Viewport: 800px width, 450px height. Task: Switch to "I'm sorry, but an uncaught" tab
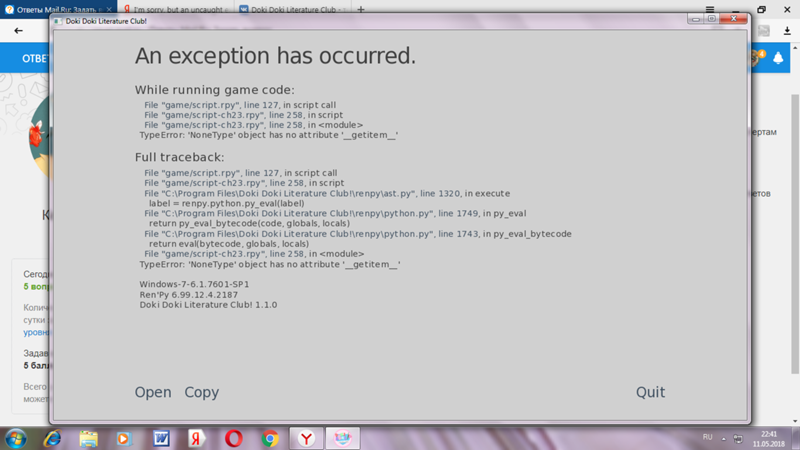click(176, 9)
